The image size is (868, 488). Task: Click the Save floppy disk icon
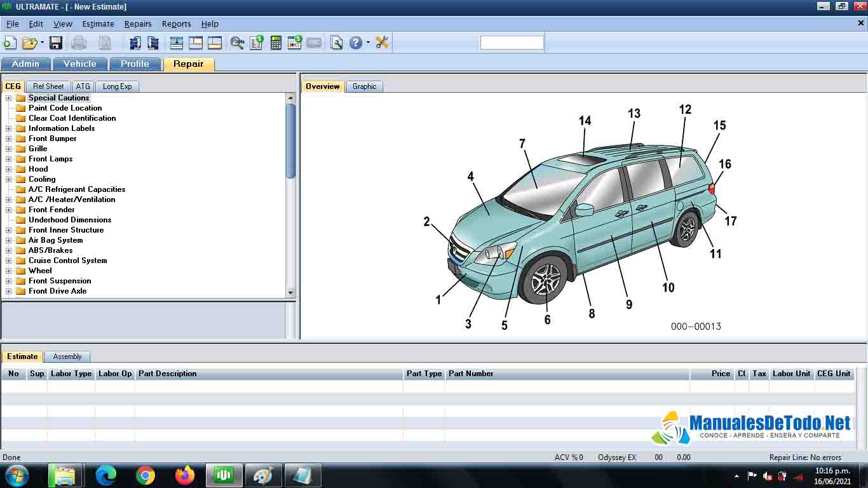[x=56, y=43]
